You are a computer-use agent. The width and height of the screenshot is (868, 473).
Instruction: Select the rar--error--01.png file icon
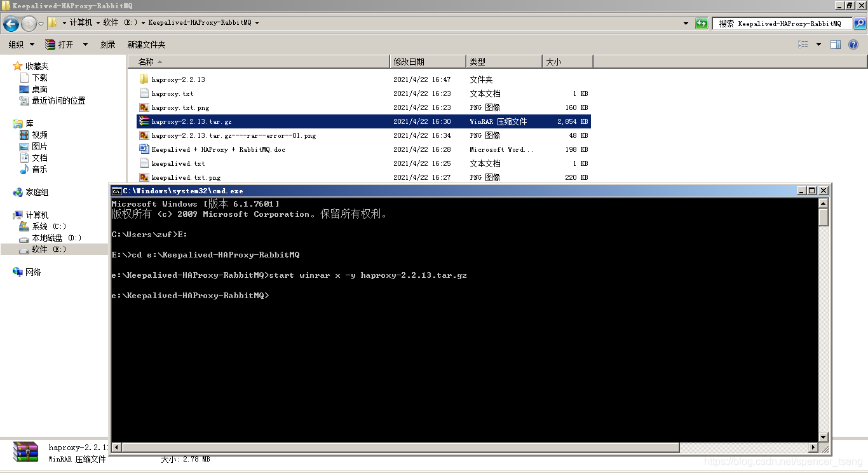[x=144, y=135]
